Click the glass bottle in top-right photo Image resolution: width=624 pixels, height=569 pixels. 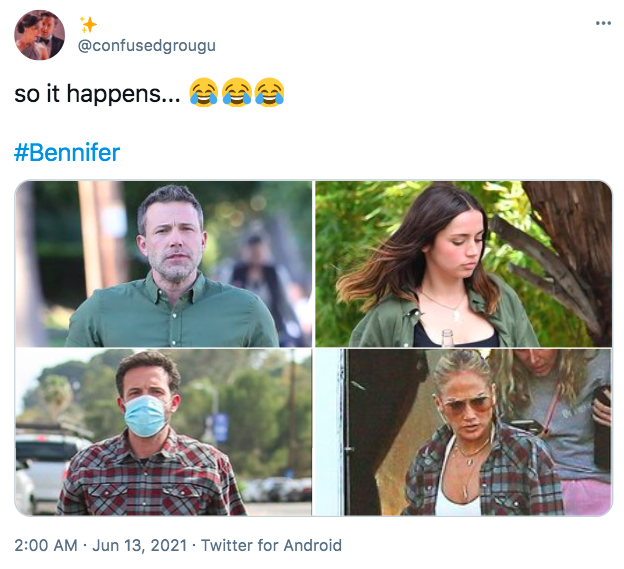[x=448, y=338]
